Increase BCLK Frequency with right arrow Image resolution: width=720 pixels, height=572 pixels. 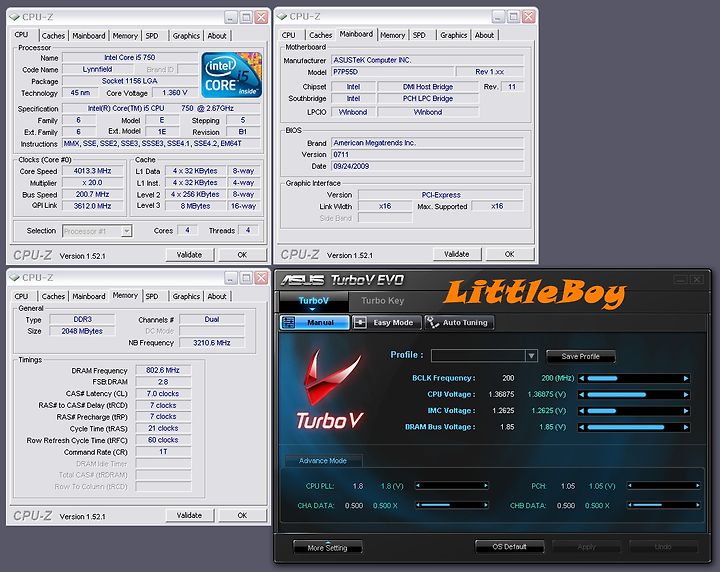click(686, 378)
